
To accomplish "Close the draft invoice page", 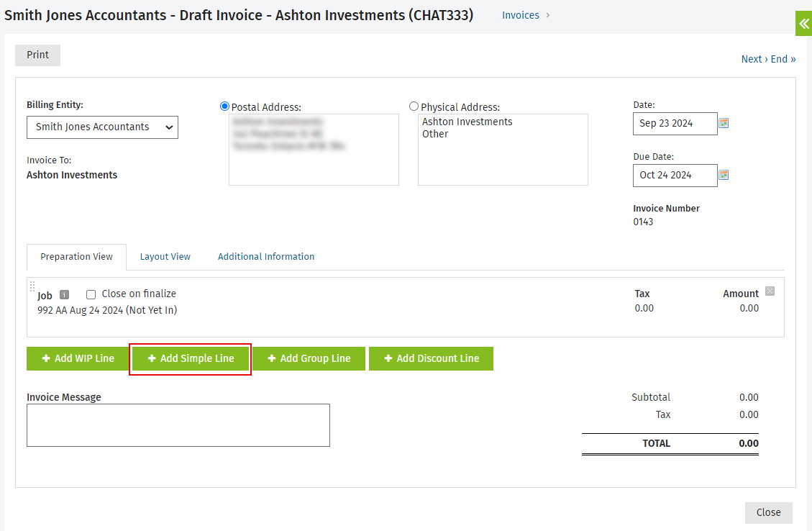I will coord(769,513).
